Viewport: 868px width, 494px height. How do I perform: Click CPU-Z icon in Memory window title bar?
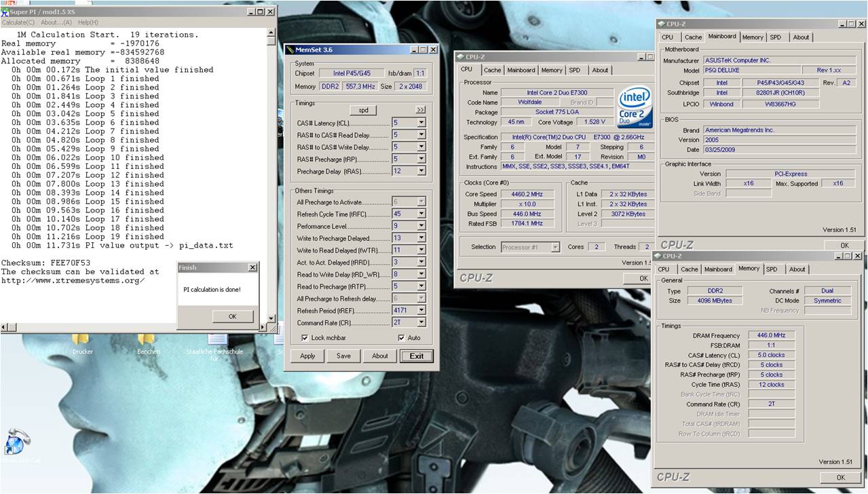click(658, 256)
